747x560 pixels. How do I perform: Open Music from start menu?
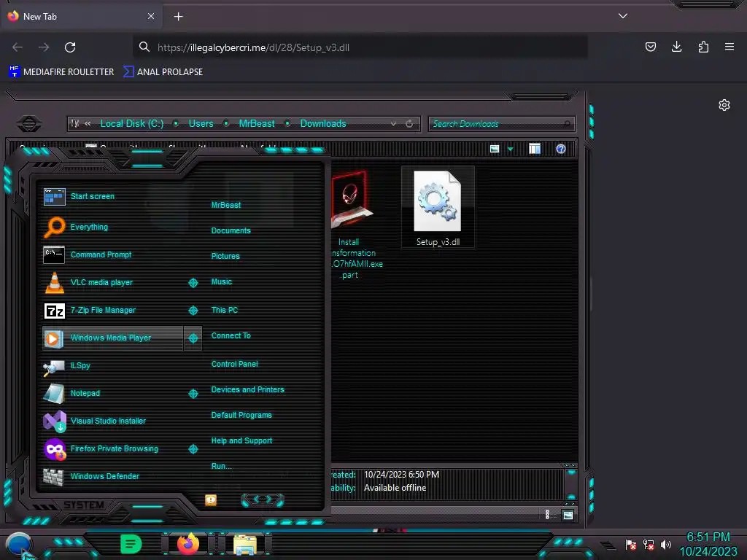pyautogui.click(x=222, y=282)
